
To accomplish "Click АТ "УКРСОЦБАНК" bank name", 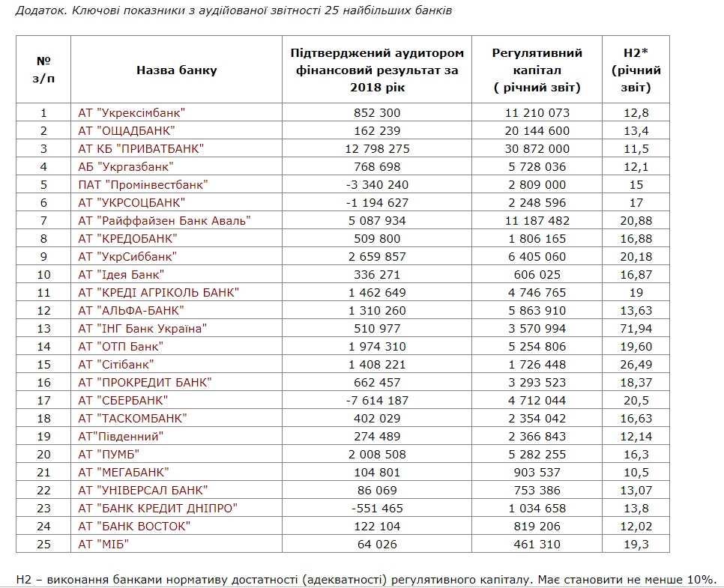I will (x=131, y=203).
